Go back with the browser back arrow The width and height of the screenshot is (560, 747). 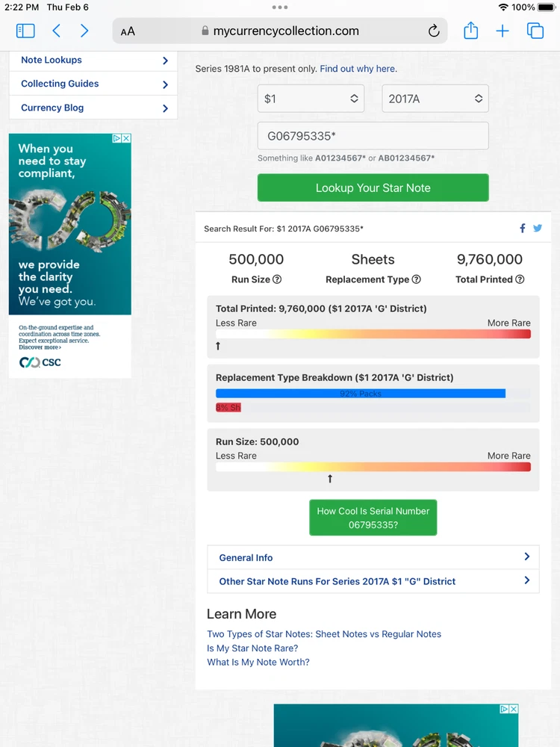(57, 31)
